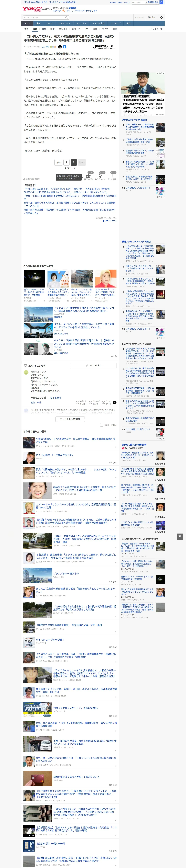Share the top comment on X
Image resolution: width=186 pixels, height=868 pixels.
click(x=115, y=403)
